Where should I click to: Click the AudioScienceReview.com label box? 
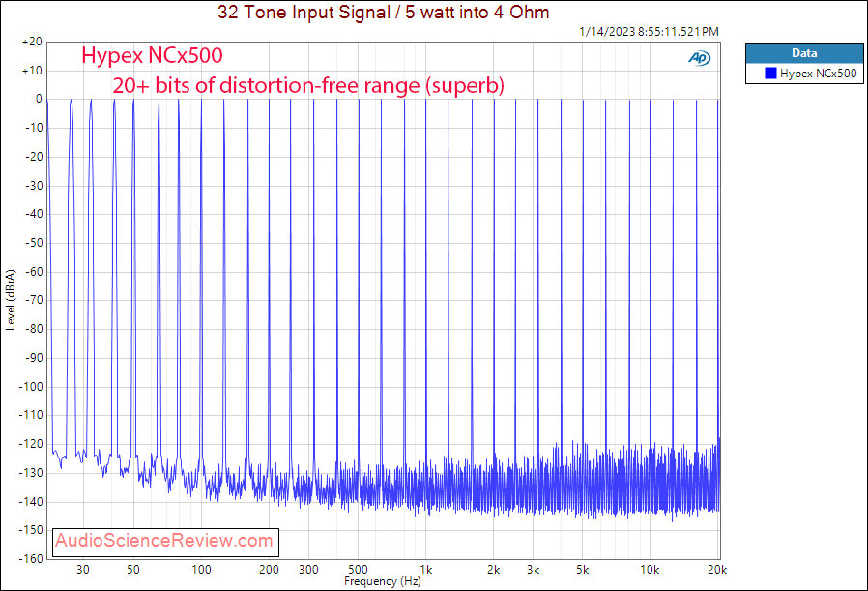(x=165, y=541)
